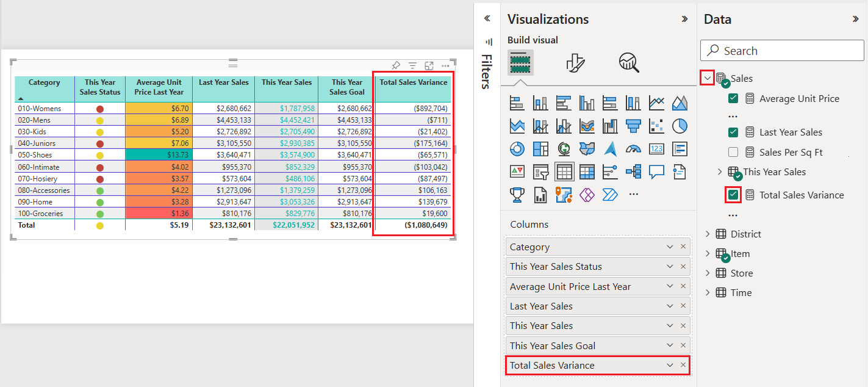Click the 050-Shoes category cell
The height and width of the screenshot is (387, 868).
coord(45,155)
